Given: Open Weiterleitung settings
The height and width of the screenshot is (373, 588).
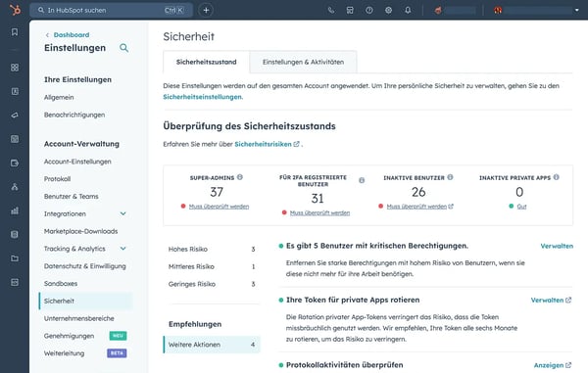Looking at the screenshot, I should 64,353.
